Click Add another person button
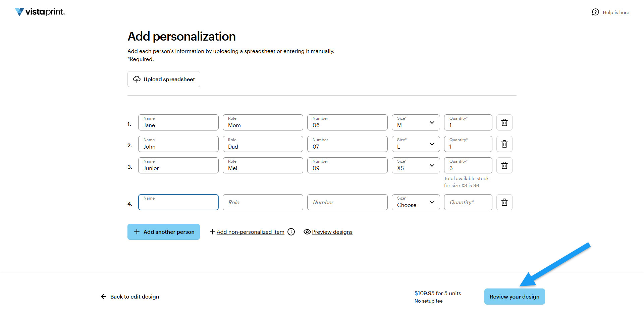Screen dimensions: 644x320 tap(164, 232)
